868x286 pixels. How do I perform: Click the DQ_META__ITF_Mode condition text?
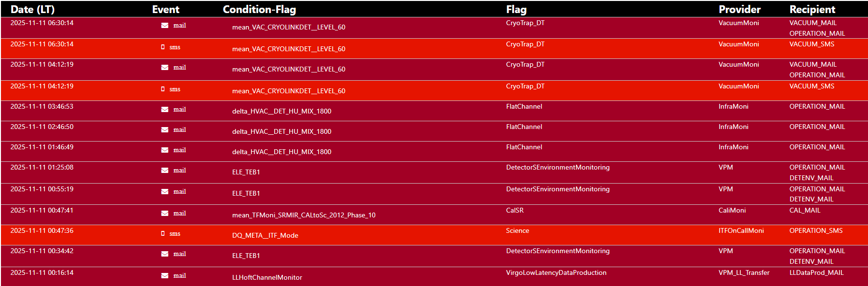(265, 235)
